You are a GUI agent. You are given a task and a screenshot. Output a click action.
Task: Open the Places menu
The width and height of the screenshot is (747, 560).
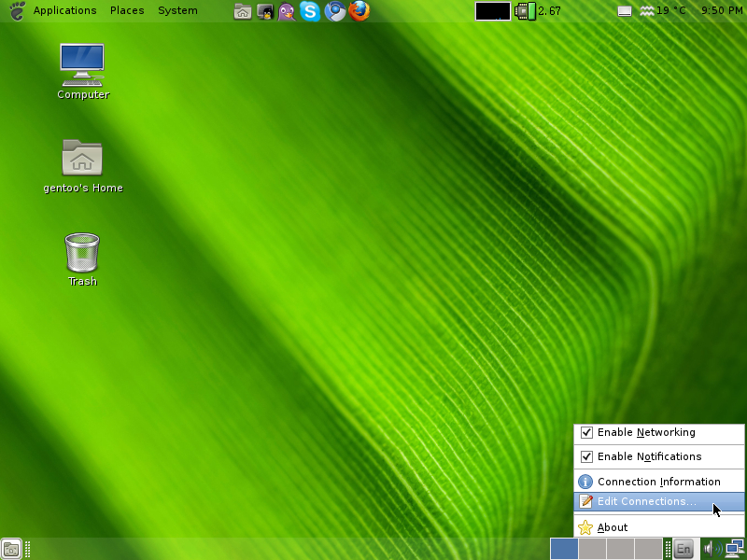pos(127,10)
